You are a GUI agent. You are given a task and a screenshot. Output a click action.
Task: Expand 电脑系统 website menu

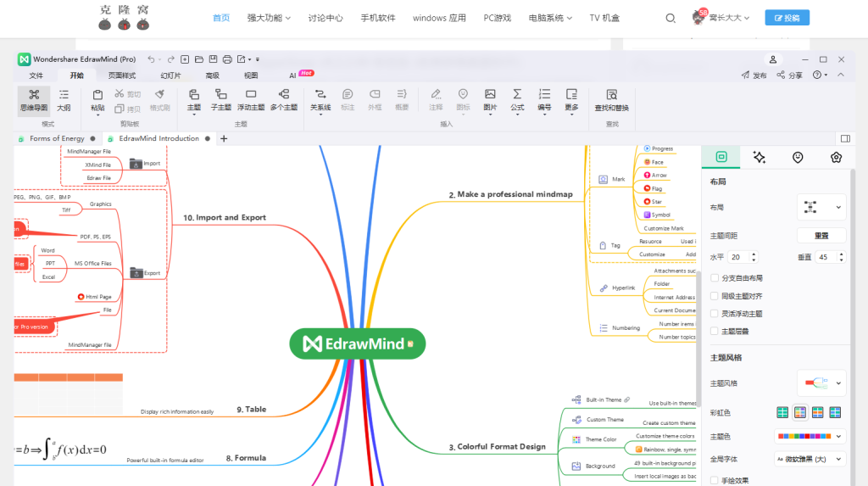click(x=550, y=19)
